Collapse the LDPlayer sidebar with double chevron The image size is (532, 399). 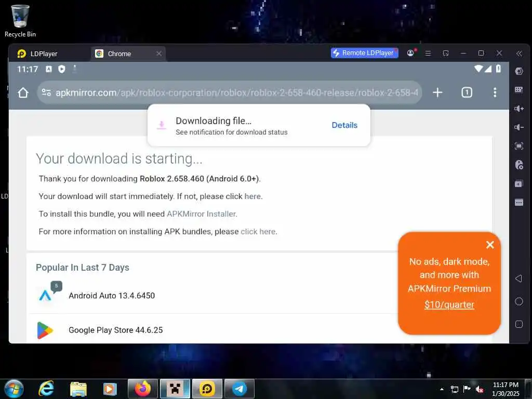pos(519,54)
